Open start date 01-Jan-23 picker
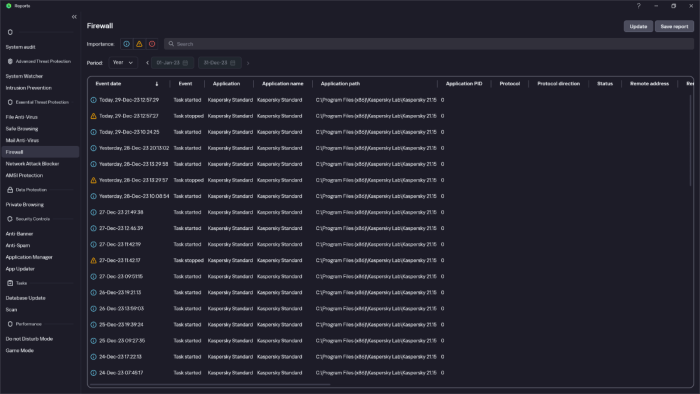 point(172,63)
